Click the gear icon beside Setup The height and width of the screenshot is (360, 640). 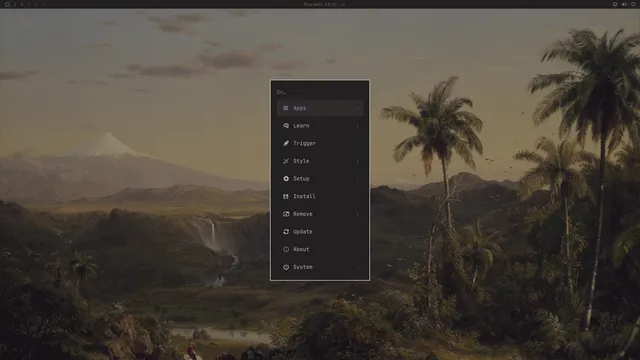[286, 179]
